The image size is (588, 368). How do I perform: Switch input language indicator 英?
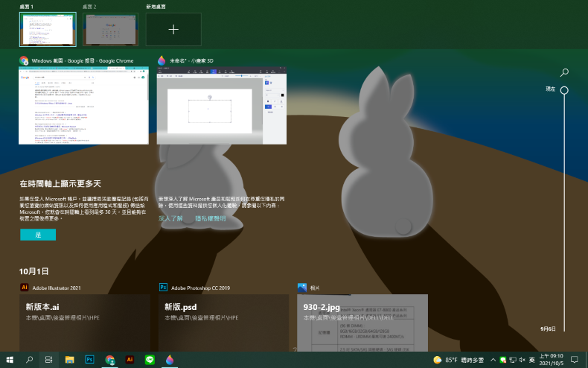531,360
